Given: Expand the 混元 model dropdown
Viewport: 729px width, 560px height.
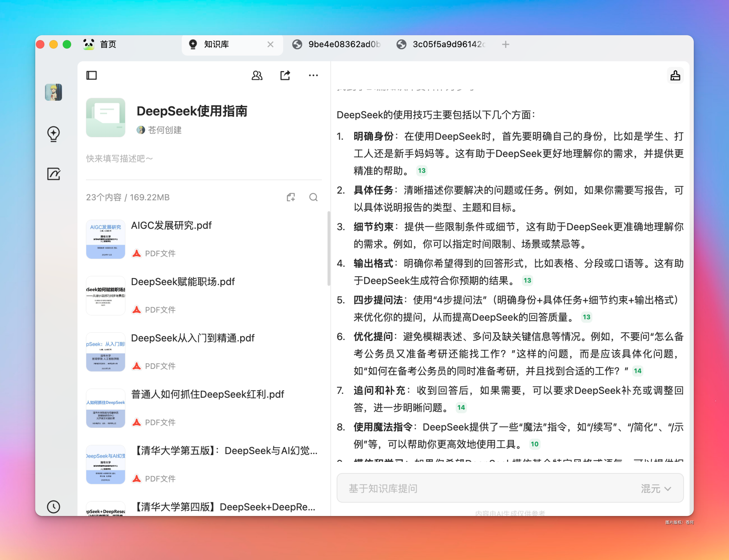Looking at the screenshot, I should pos(656,489).
